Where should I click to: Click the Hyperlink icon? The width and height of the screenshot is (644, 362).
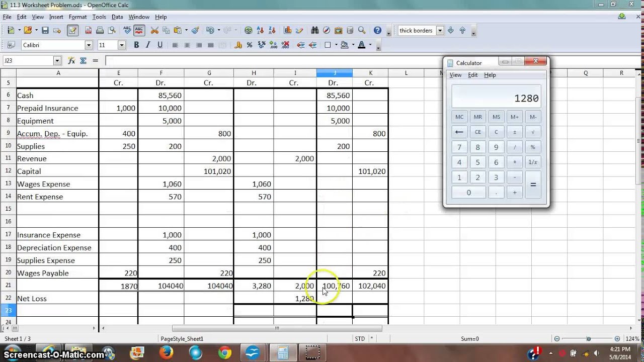(x=249, y=31)
